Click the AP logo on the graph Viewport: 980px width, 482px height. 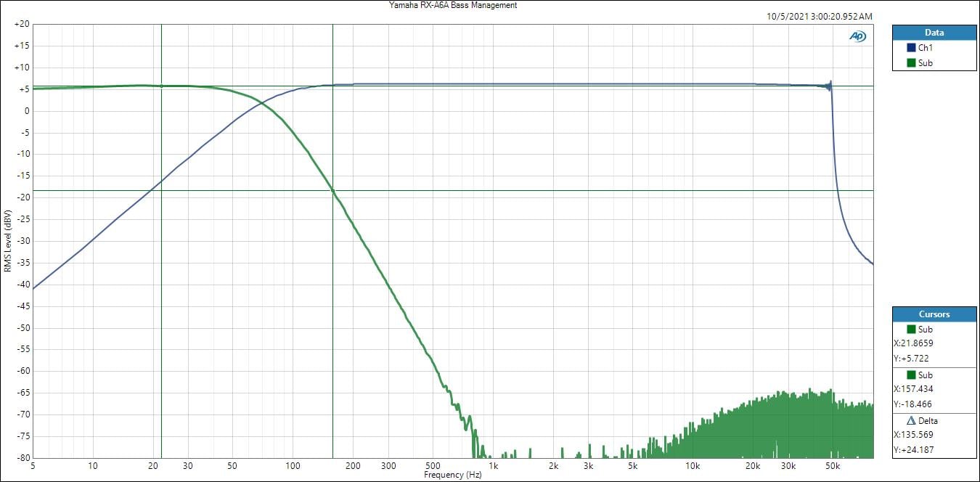[857, 36]
